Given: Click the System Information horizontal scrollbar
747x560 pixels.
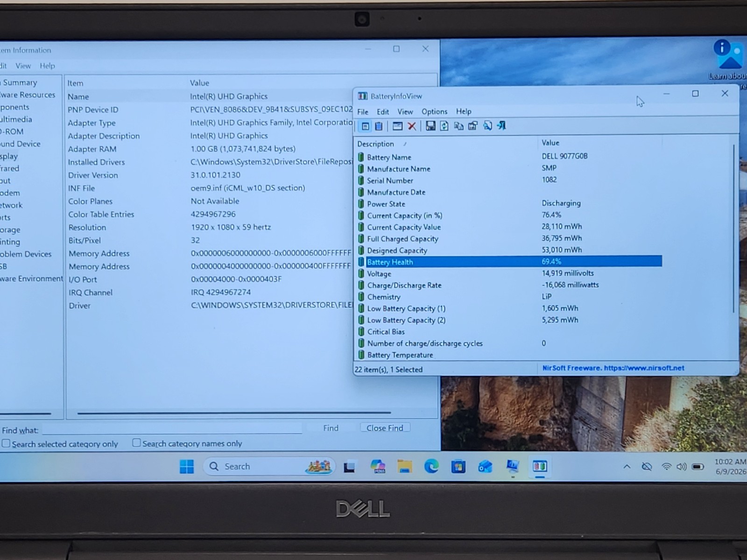Looking at the screenshot, I should 233,413.
